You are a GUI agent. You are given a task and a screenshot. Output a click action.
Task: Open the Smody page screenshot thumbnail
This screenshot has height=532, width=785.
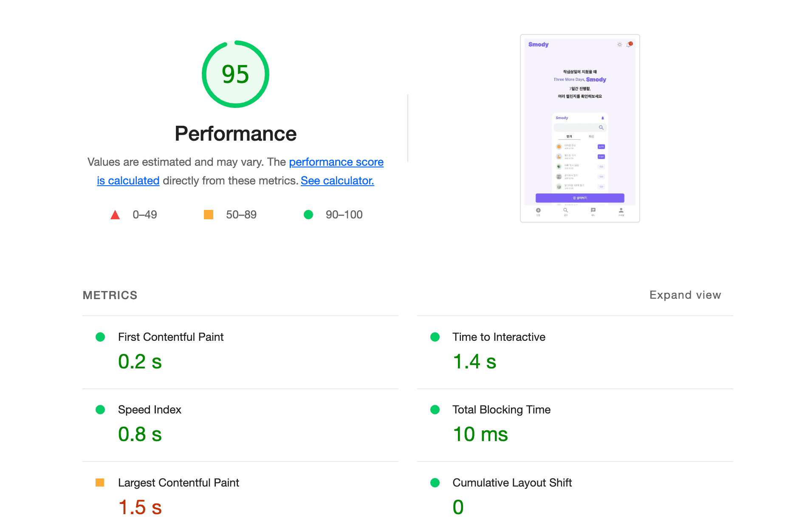[x=580, y=128]
